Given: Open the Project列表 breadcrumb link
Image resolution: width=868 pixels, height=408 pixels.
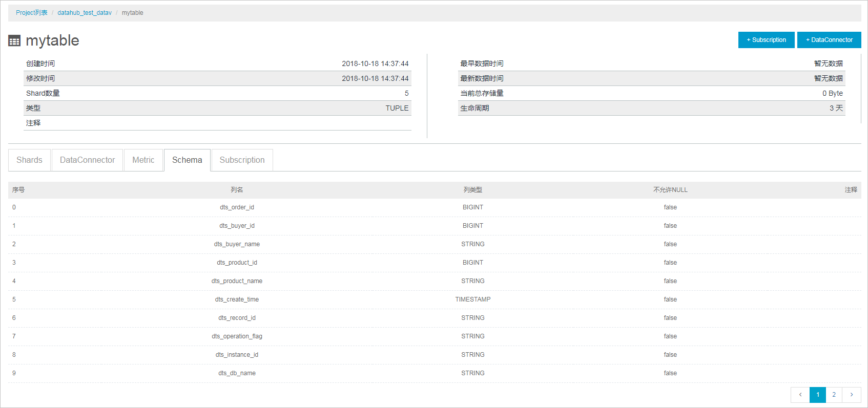Looking at the screenshot, I should [31, 13].
